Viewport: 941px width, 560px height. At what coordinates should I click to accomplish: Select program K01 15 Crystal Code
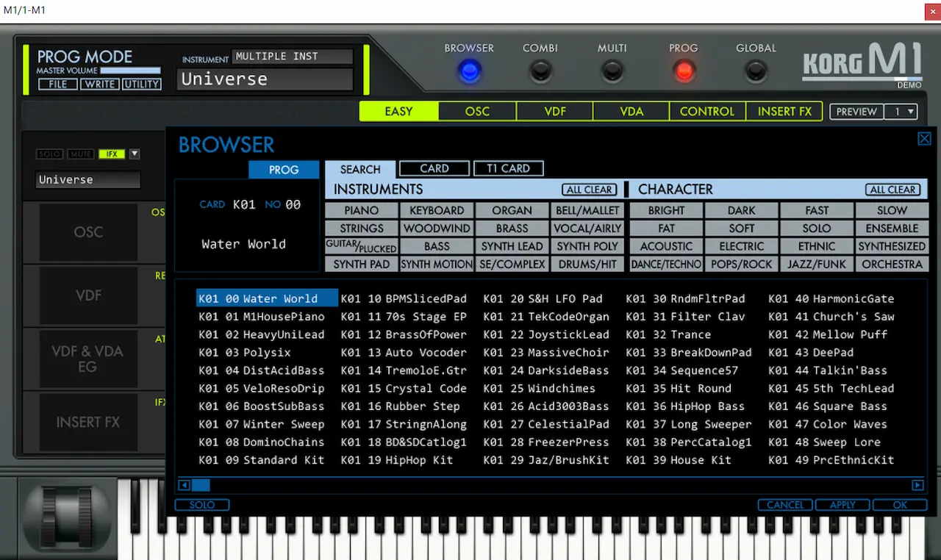[x=404, y=389]
